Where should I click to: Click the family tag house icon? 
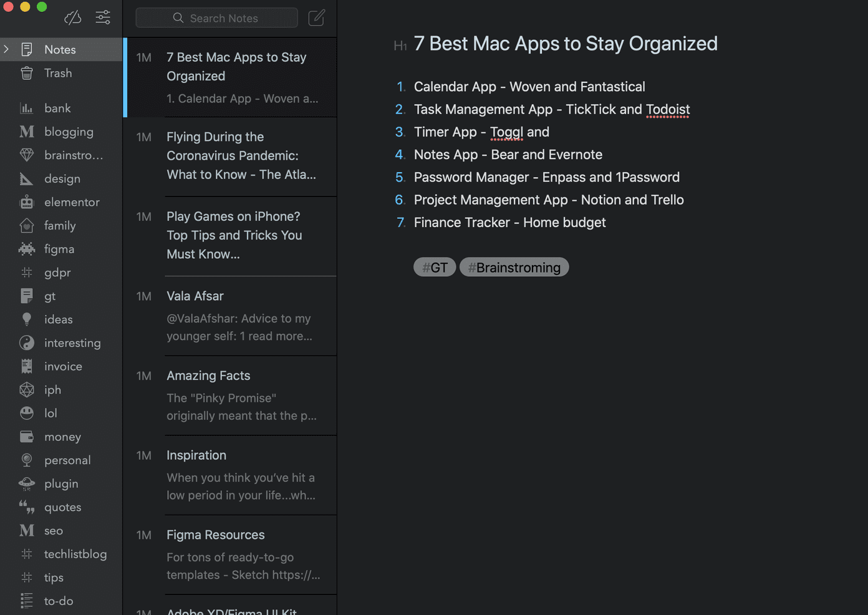27,225
